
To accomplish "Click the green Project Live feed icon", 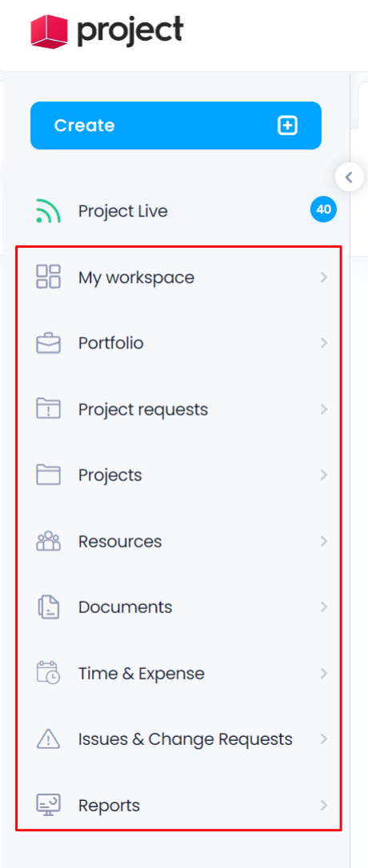I will [48, 211].
